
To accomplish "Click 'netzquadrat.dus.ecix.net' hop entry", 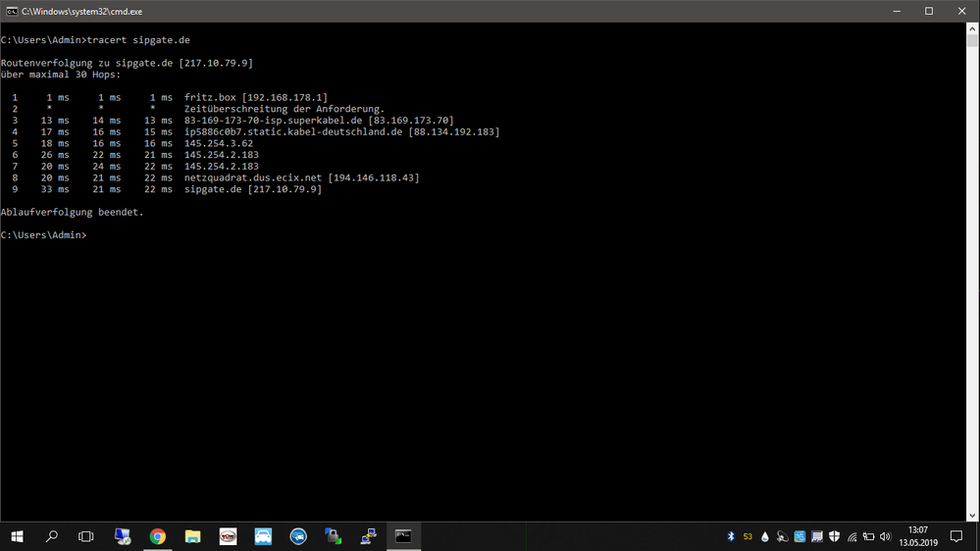I will (x=253, y=178).
